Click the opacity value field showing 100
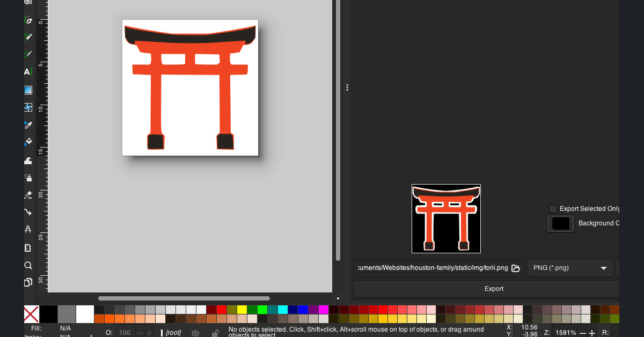 coord(125,333)
